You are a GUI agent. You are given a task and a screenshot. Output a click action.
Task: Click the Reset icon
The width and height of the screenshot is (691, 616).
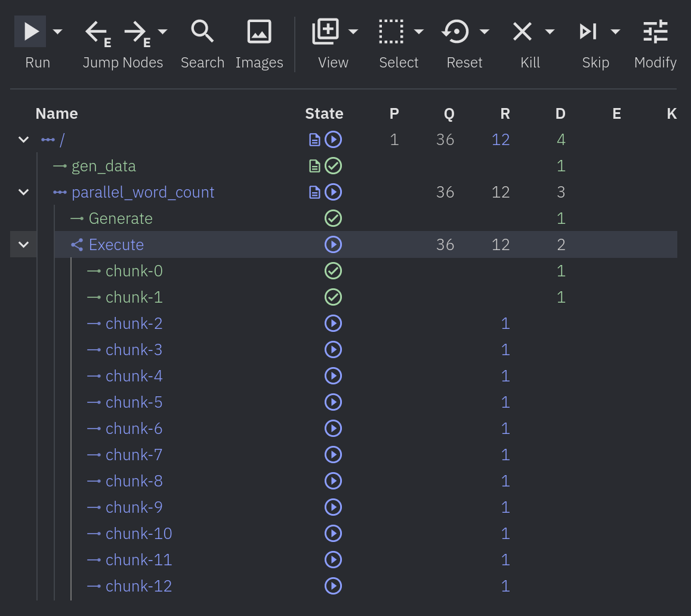click(x=456, y=31)
